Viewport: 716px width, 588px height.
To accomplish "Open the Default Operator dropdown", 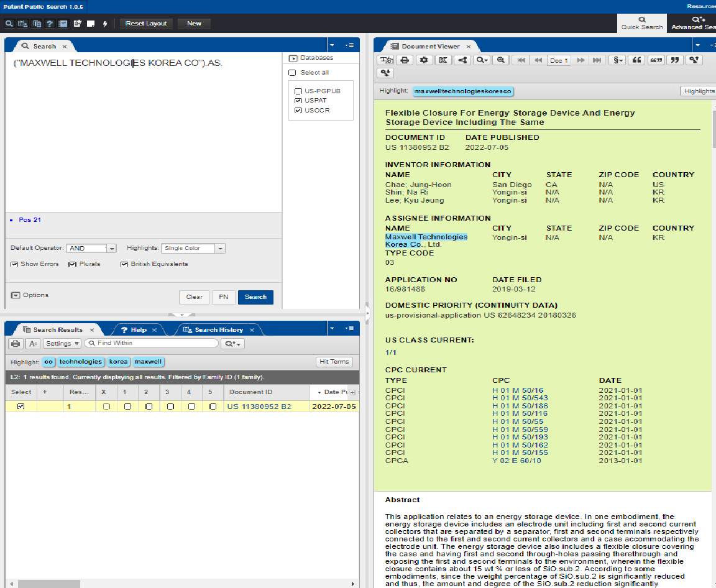I will pos(111,249).
